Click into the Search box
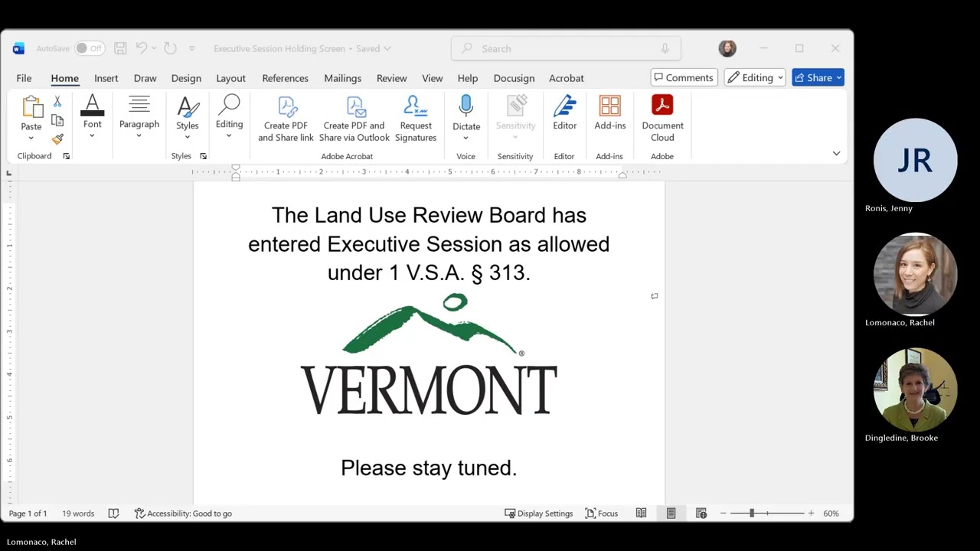The image size is (980, 551). [x=566, y=48]
